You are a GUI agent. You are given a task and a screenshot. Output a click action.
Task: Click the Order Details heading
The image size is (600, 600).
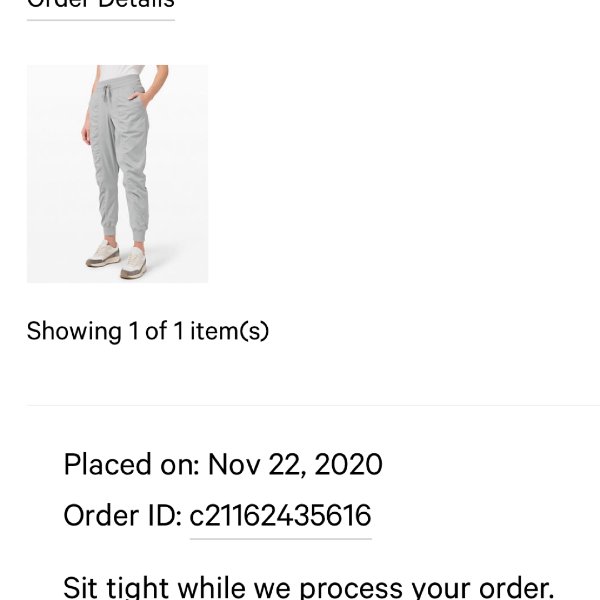point(101,4)
